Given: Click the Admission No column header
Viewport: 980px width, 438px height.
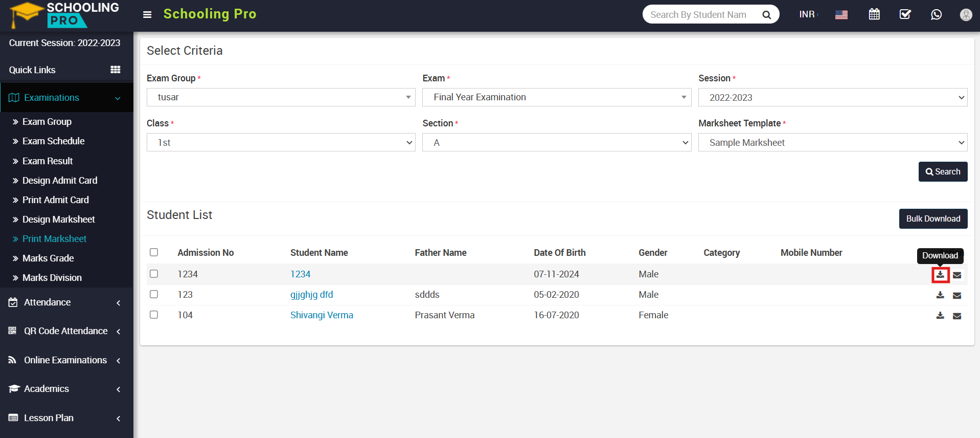Looking at the screenshot, I should pyautogui.click(x=206, y=253).
